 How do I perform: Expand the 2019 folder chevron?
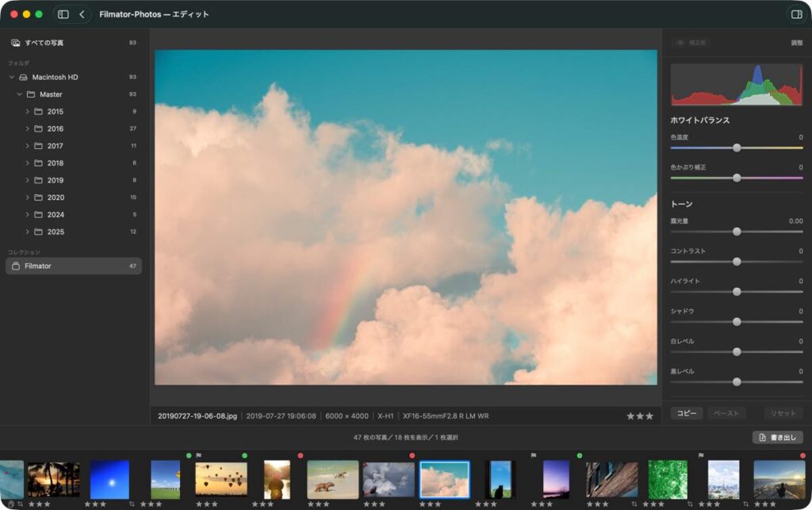point(28,180)
